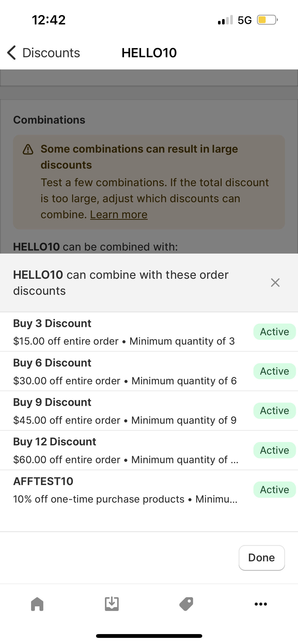Image resolution: width=298 pixels, height=644 pixels.
Task: Select the Buy 6 Discount row
Action: tap(125, 371)
